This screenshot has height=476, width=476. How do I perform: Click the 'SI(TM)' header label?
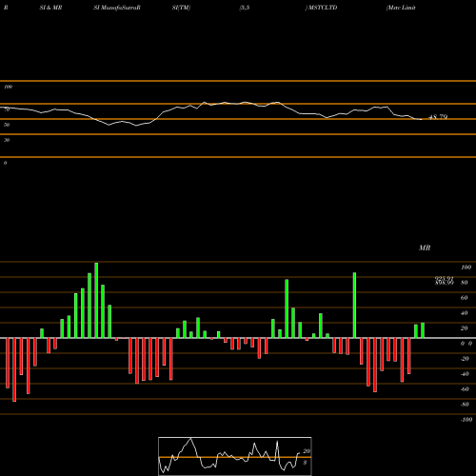tap(181, 8)
